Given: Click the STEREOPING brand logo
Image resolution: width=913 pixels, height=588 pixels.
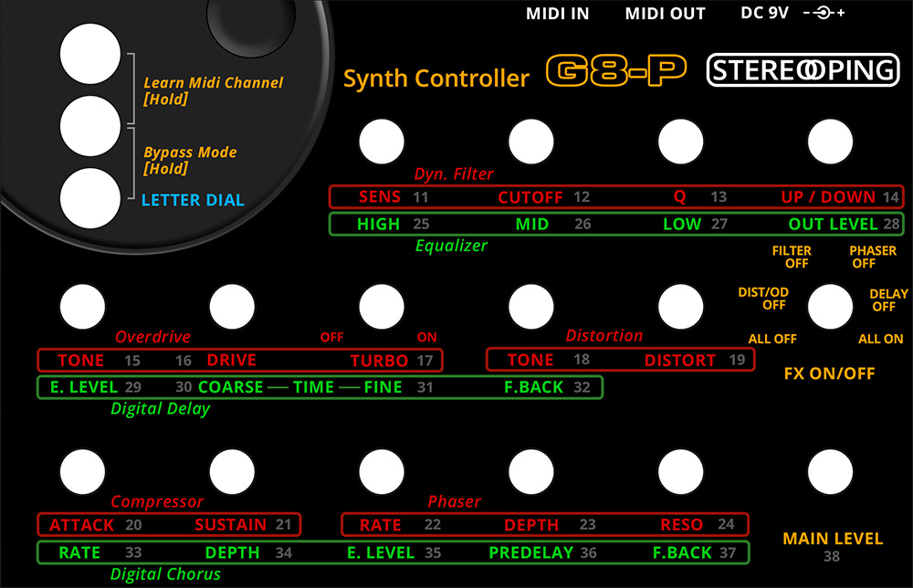Looking at the screenshot, I should coord(803,70).
